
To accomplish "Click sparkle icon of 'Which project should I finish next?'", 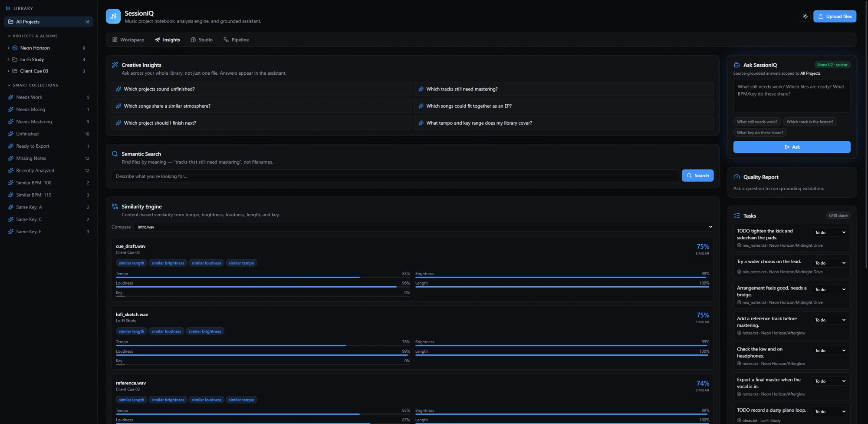I will coord(118,123).
